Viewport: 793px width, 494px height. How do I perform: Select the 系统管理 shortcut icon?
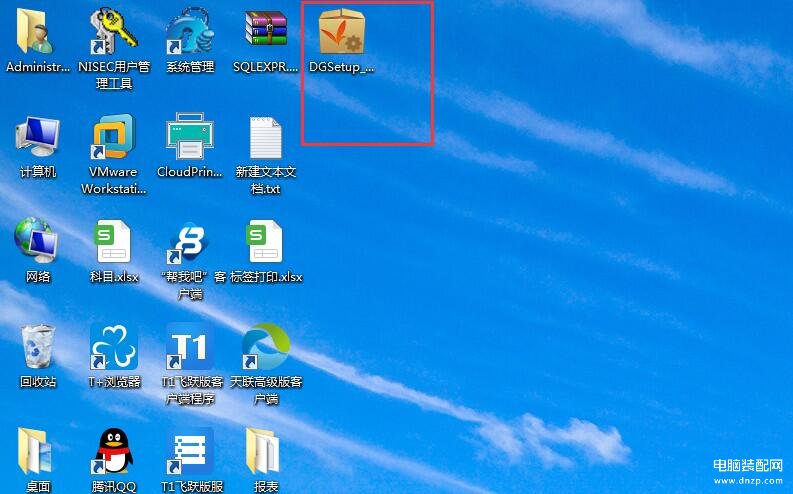point(190,31)
